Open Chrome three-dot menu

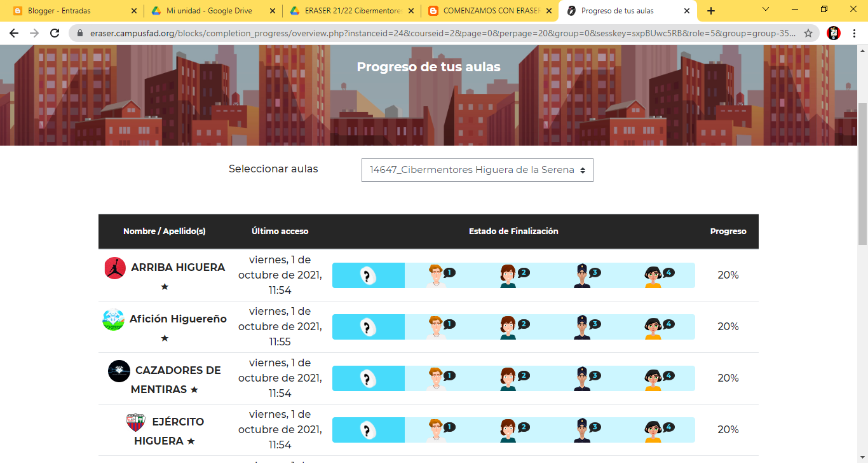pyautogui.click(x=854, y=33)
